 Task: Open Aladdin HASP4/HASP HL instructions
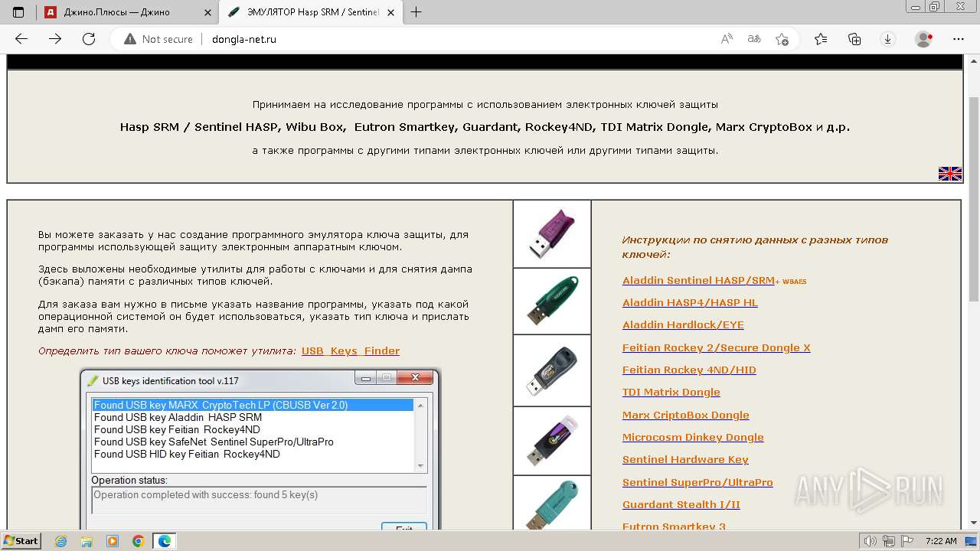pos(690,302)
